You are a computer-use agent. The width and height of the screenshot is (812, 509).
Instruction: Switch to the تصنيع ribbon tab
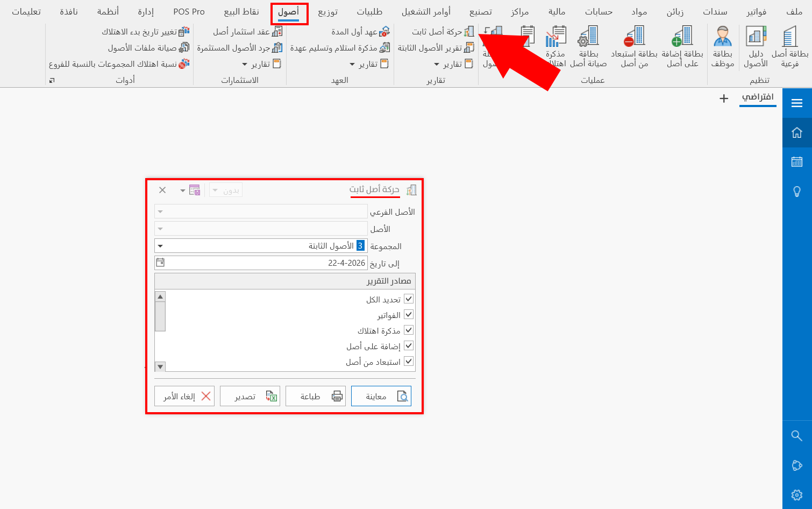tap(480, 11)
